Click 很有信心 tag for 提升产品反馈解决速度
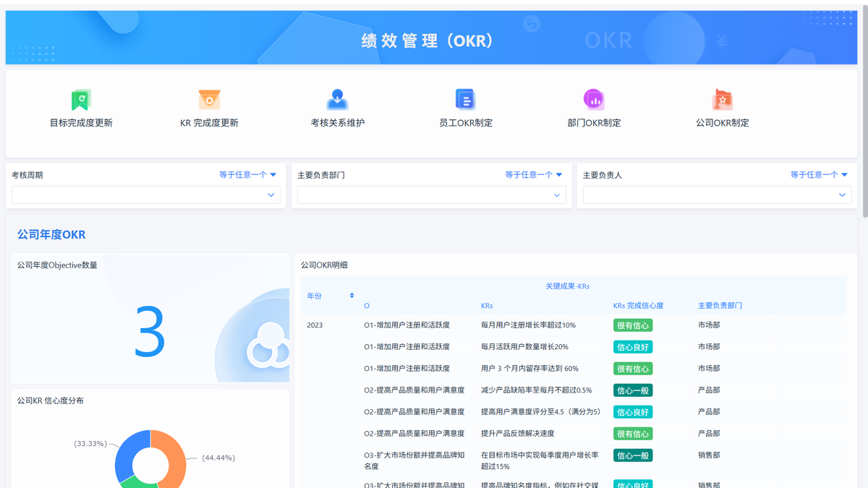 (x=633, y=434)
